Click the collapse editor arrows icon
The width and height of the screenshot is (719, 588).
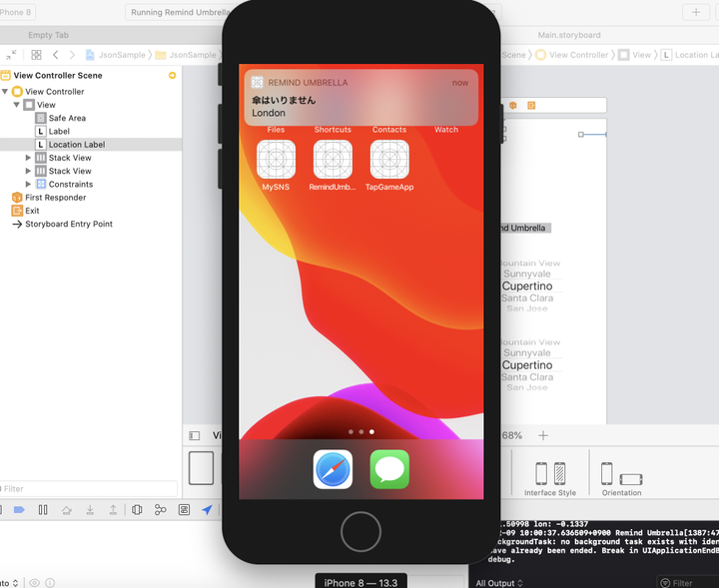(11, 55)
